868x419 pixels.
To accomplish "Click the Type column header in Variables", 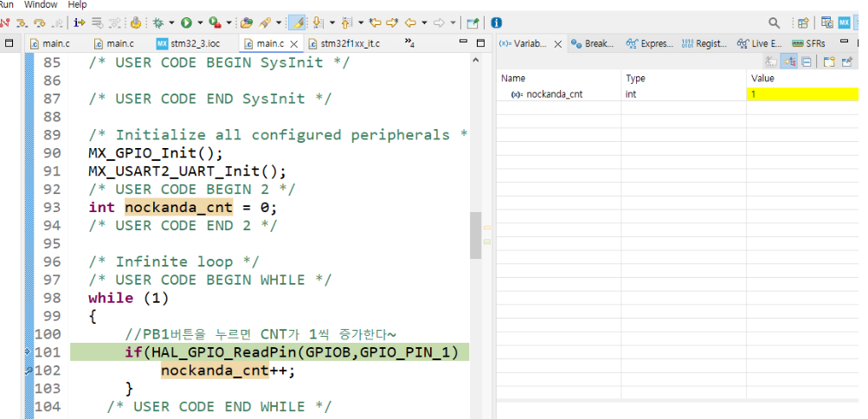I will click(685, 78).
